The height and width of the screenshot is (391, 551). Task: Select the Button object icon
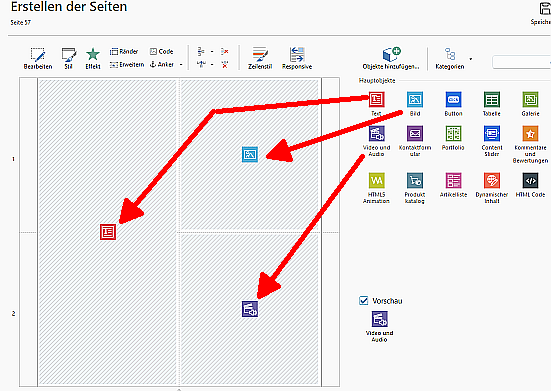[453, 99]
